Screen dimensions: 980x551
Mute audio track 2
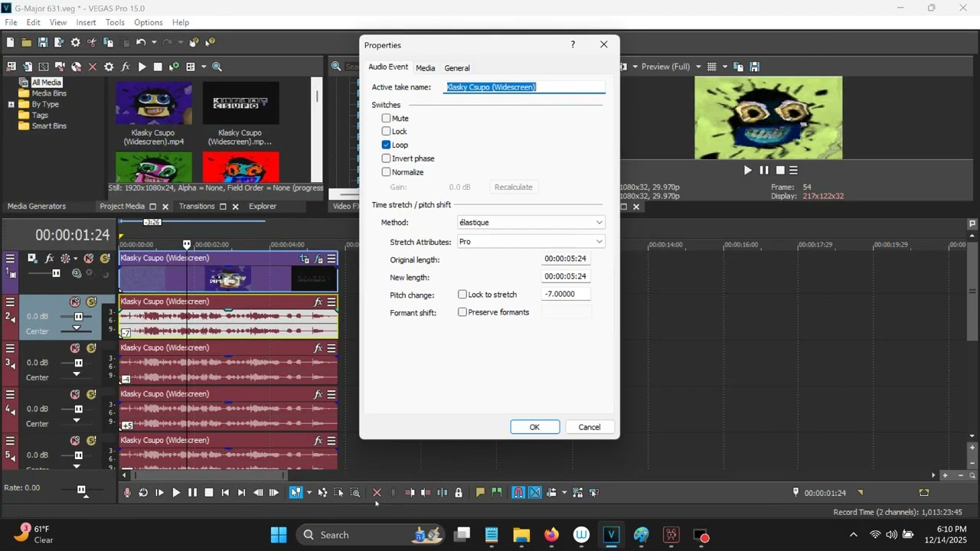(75, 302)
